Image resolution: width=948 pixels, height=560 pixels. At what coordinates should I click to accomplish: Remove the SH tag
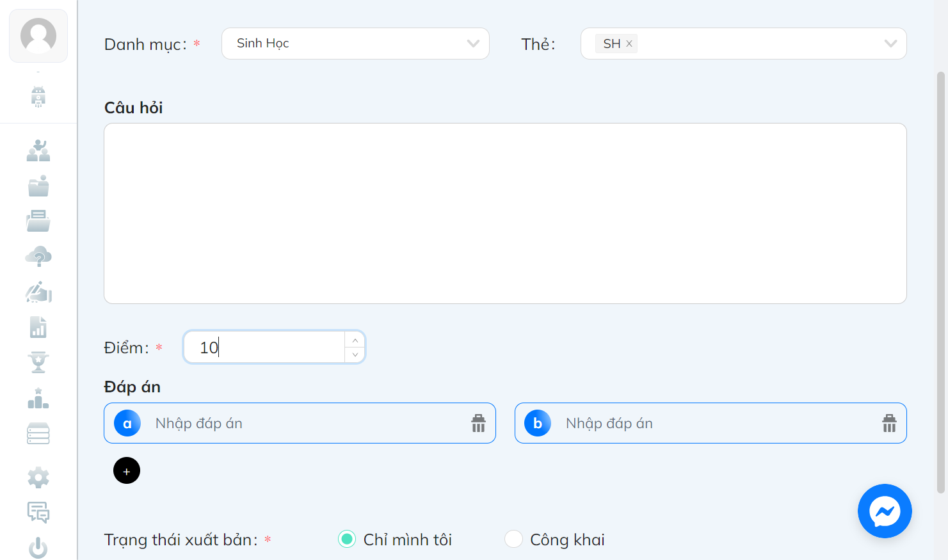(629, 44)
